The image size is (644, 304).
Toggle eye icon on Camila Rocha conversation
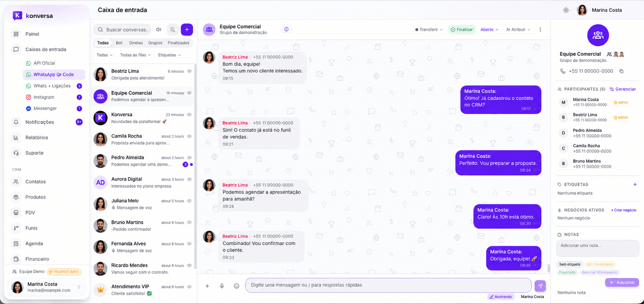pyautogui.click(x=189, y=136)
